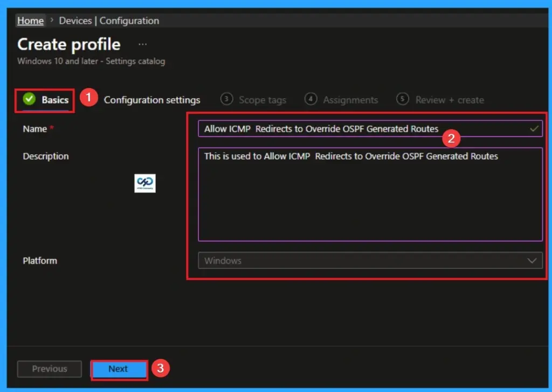552x392 pixels.
Task: Click the breadcrumb separator arrow after Home
Action: 51,20
